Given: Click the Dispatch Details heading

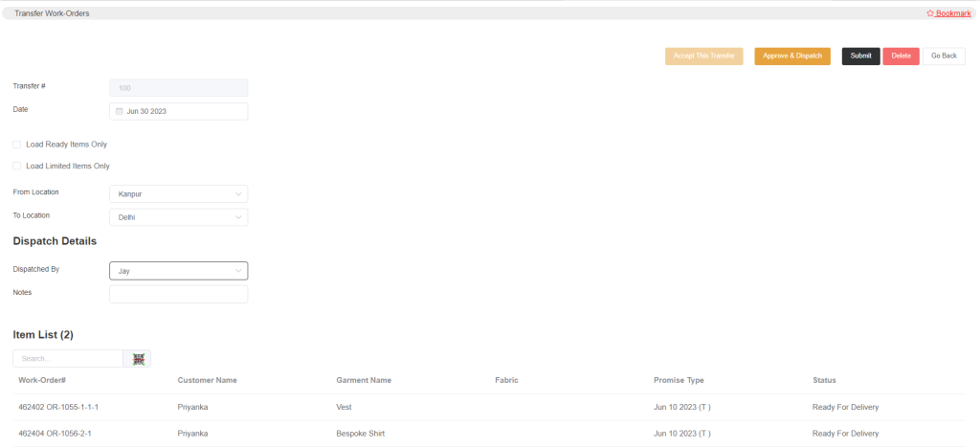Looking at the screenshot, I should click(x=55, y=241).
